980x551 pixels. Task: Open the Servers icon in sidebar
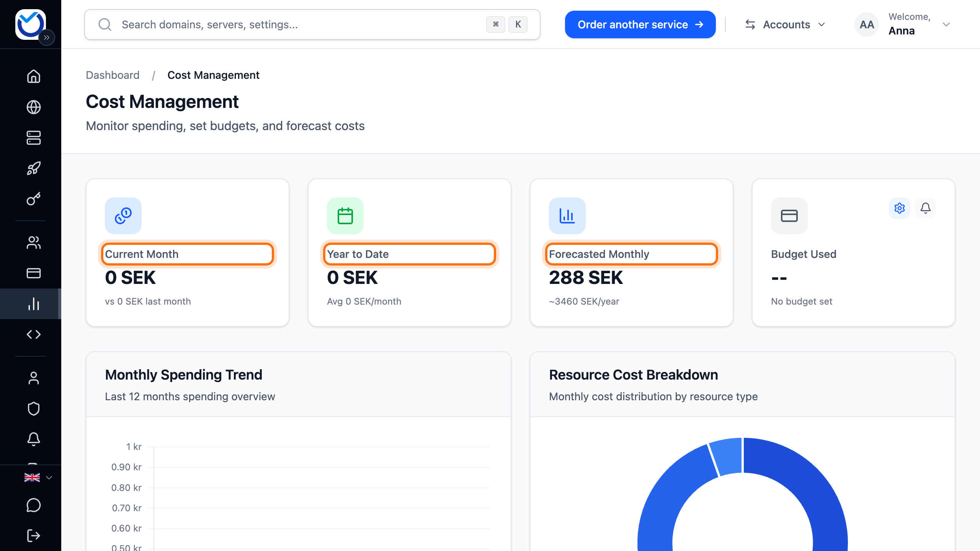pyautogui.click(x=34, y=138)
